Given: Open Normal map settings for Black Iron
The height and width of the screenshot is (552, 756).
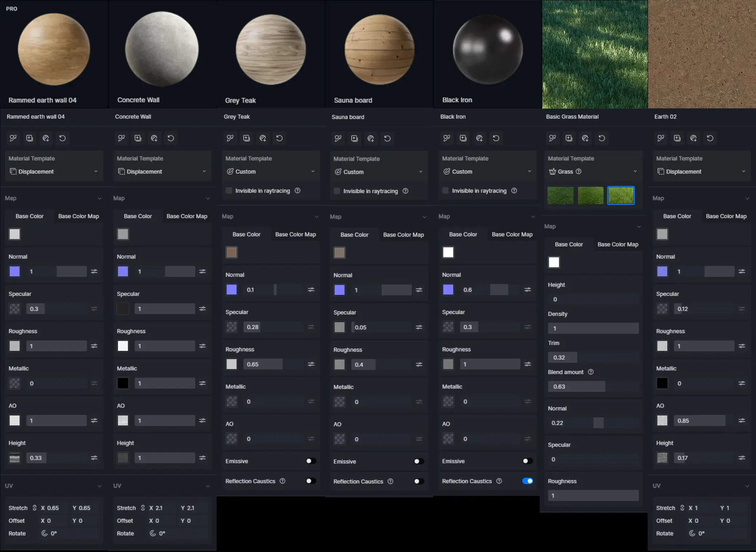Looking at the screenshot, I should 528,289.
